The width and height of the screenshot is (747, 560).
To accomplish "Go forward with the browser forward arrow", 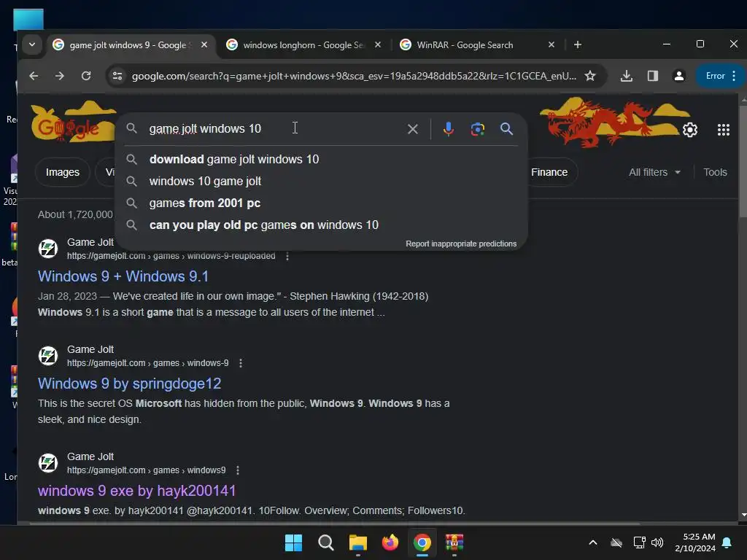I will 60,76.
